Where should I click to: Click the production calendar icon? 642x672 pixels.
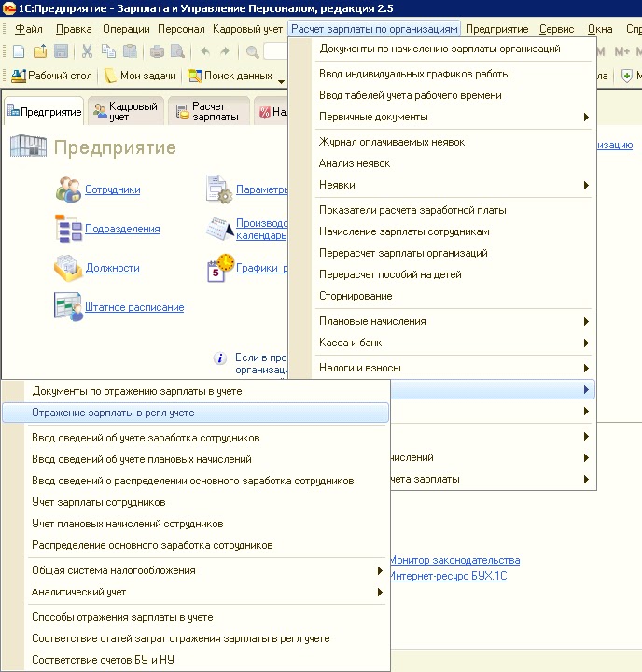(x=220, y=229)
